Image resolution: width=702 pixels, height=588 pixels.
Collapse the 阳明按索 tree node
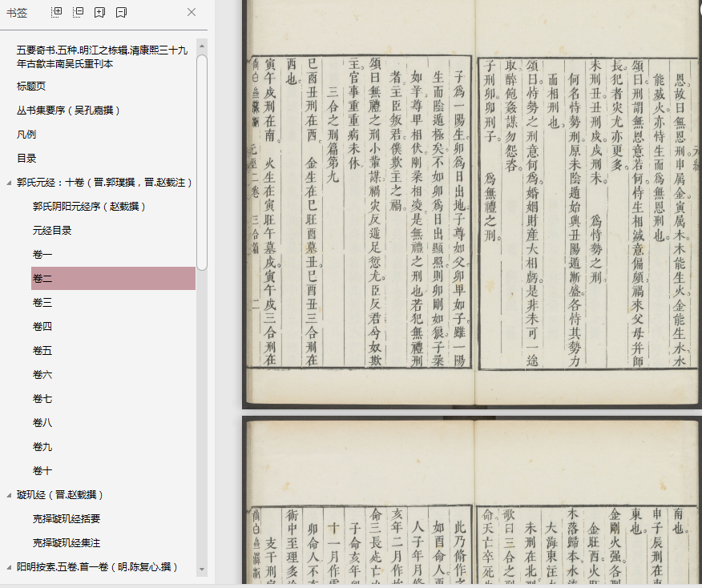coord(9,567)
